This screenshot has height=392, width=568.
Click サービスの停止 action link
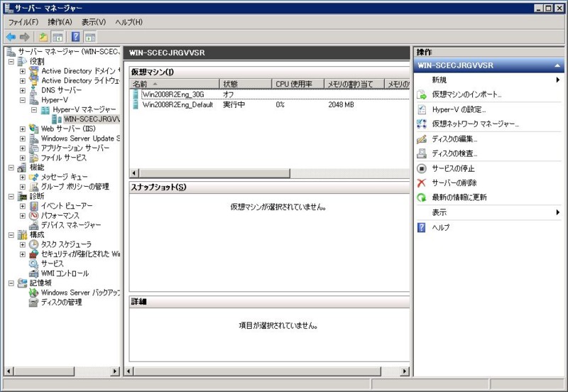pos(453,168)
